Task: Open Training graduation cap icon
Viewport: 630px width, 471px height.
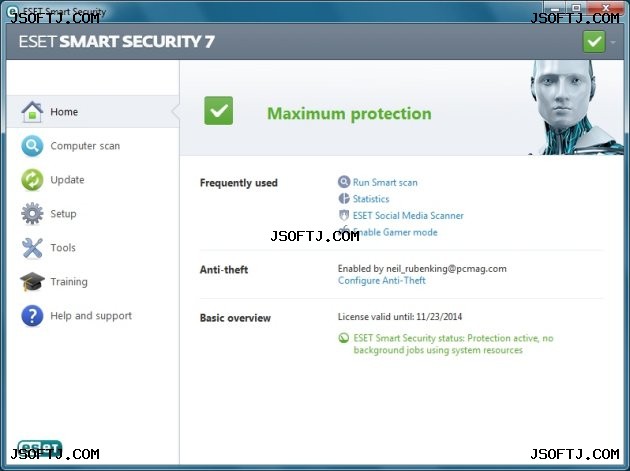Action: click(x=32, y=281)
